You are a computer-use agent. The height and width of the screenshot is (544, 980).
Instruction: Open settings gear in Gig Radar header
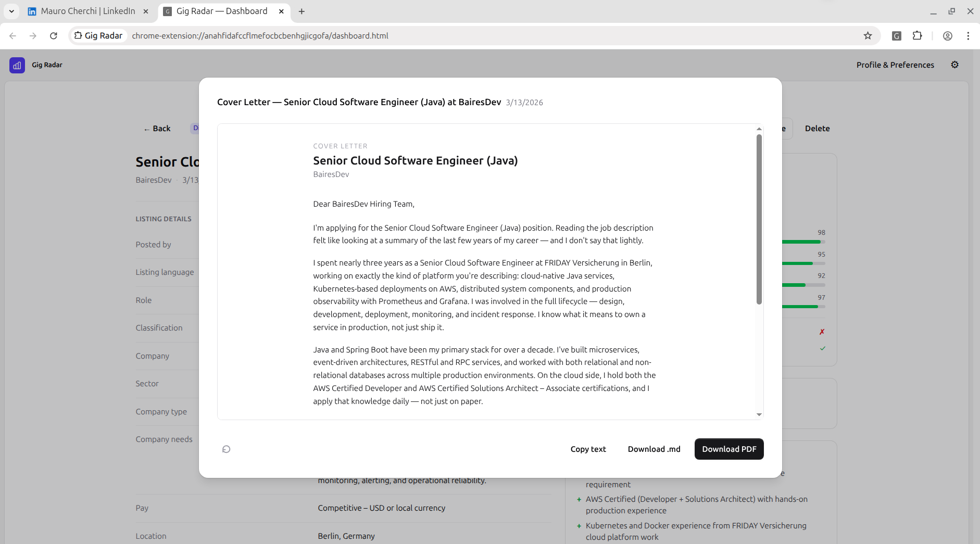954,65
